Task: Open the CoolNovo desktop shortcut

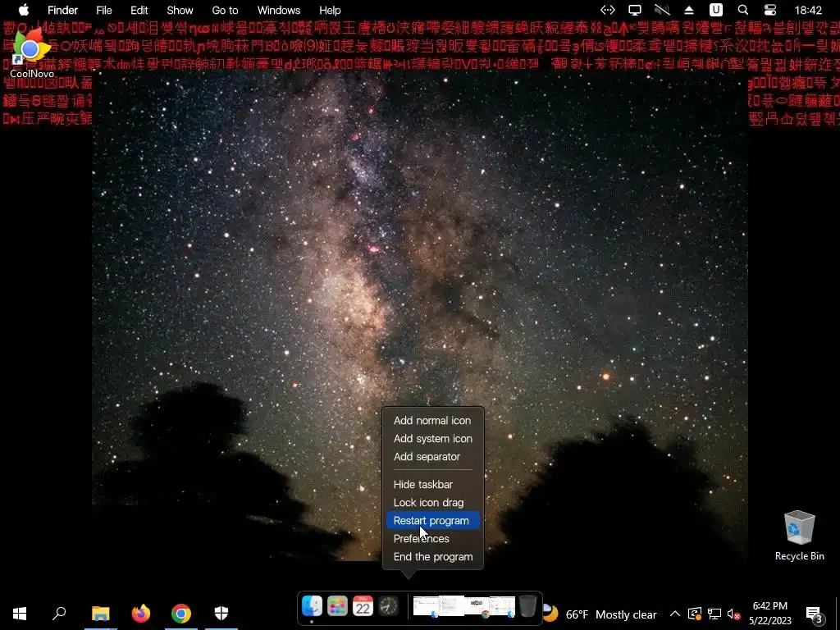Action: pos(31,53)
